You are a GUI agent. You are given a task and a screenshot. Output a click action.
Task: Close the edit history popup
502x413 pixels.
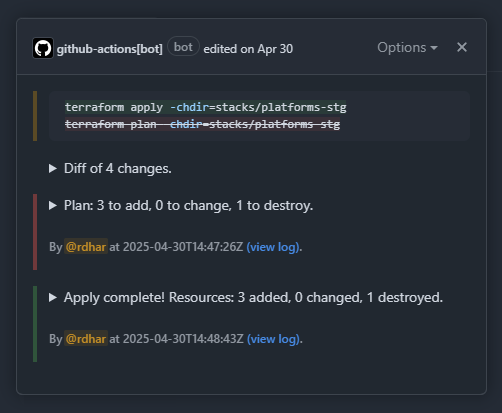(462, 47)
